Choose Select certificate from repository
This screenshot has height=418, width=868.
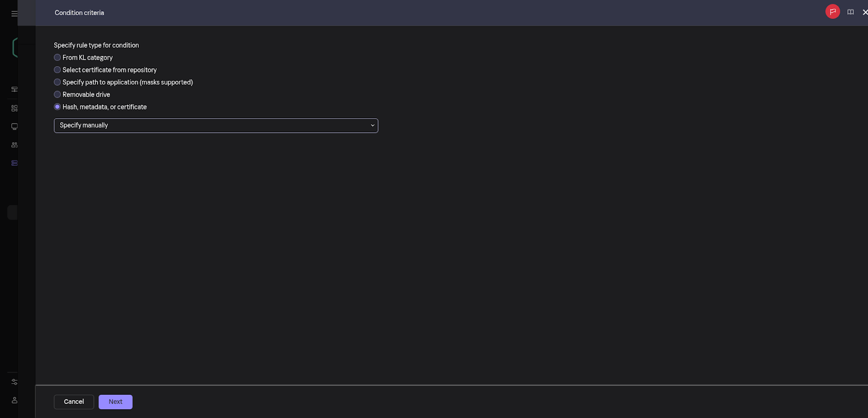point(58,70)
